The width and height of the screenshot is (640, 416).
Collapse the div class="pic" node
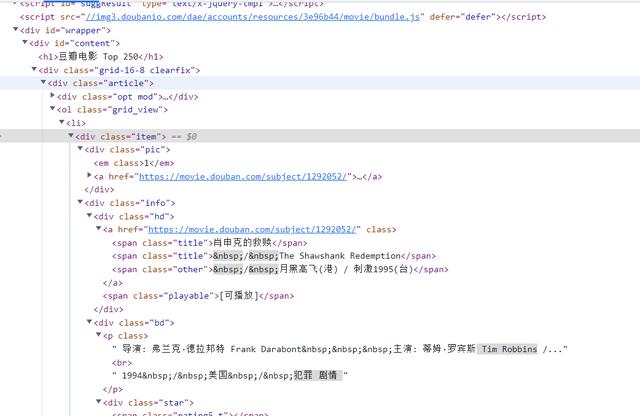(80, 149)
